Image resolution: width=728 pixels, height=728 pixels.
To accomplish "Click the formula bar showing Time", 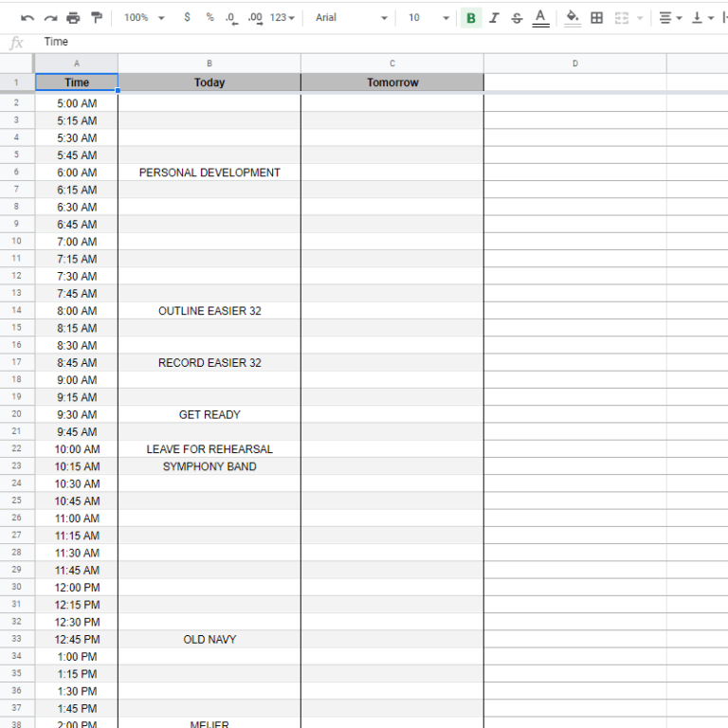I will point(379,43).
